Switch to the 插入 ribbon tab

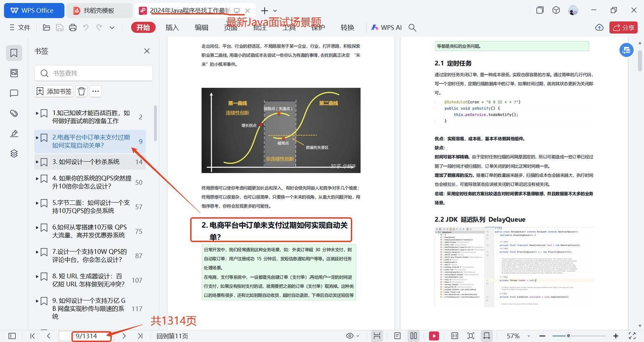[172, 28]
